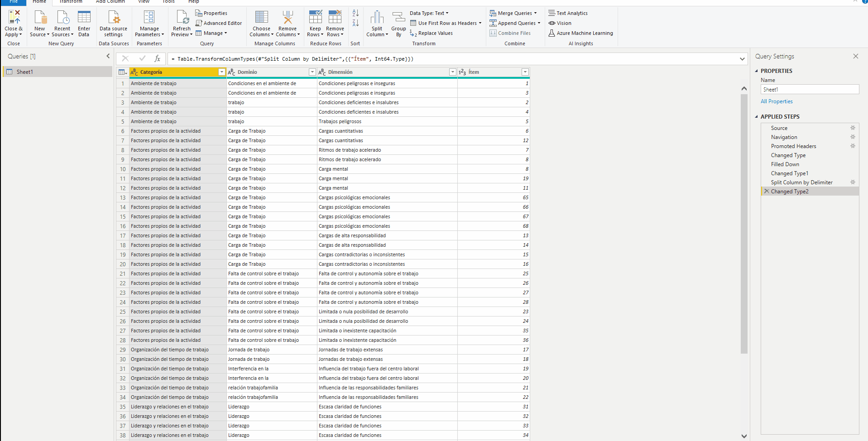Viewport: 868px width, 441px height.
Task: Click Use First Row as Headers
Action: click(446, 23)
